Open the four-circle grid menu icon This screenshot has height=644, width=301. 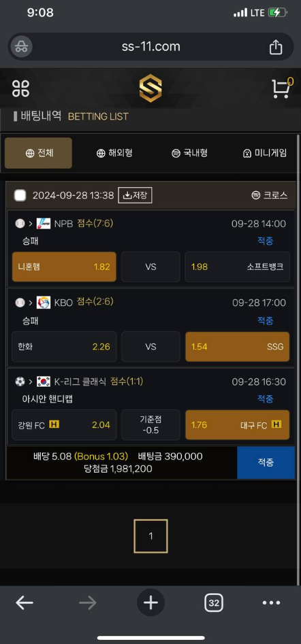(x=21, y=88)
